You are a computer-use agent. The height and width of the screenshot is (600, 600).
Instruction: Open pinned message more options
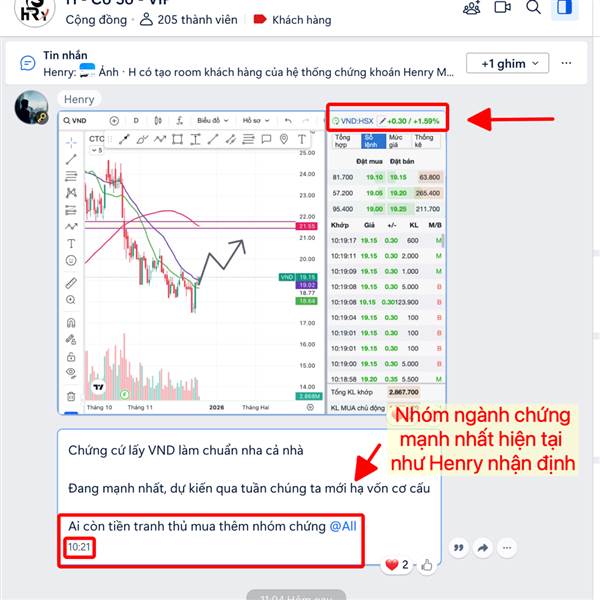point(566,63)
